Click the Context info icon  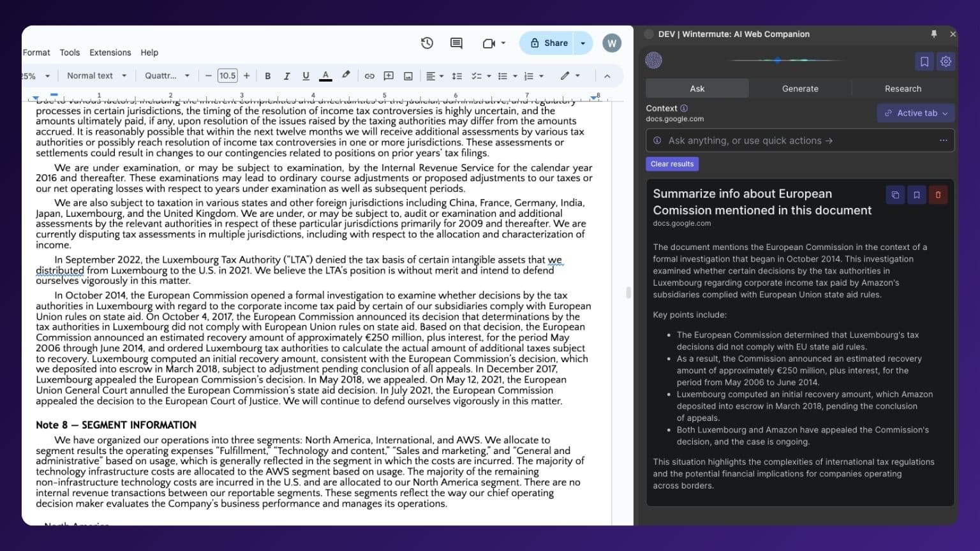[x=684, y=108]
